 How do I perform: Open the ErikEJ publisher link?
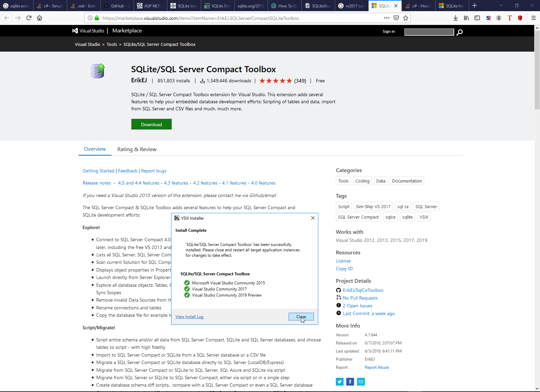point(139,80)
